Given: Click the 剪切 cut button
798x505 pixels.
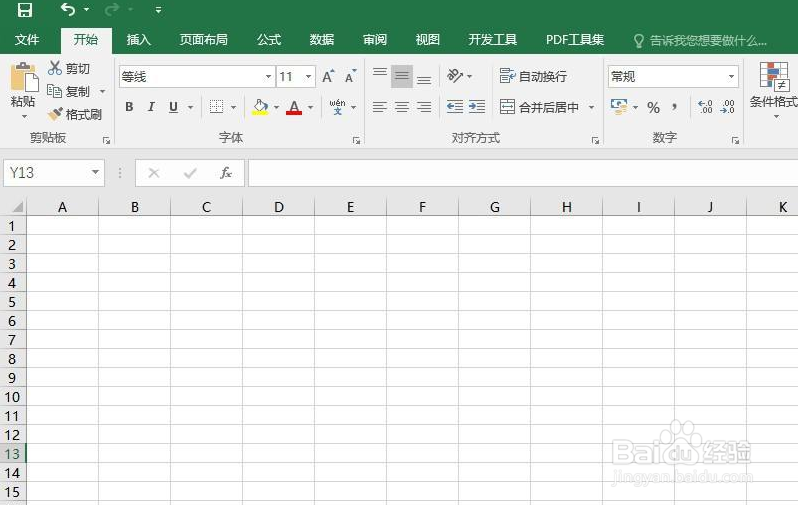Looking at the screenshot, I should point(69,68).
